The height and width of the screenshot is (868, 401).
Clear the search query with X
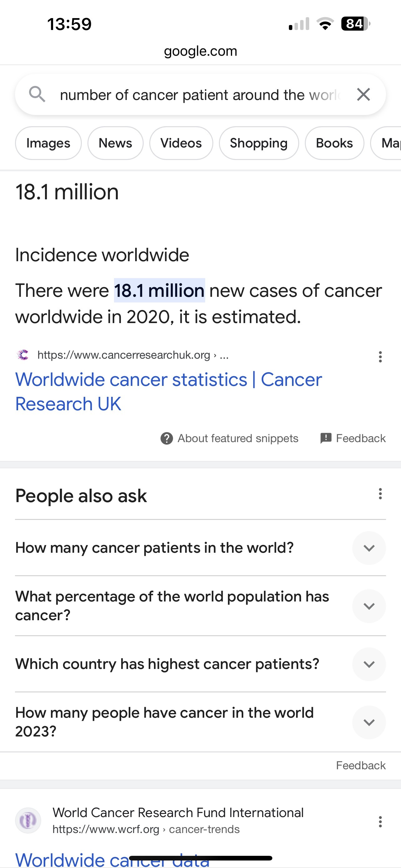pos(363,95)
